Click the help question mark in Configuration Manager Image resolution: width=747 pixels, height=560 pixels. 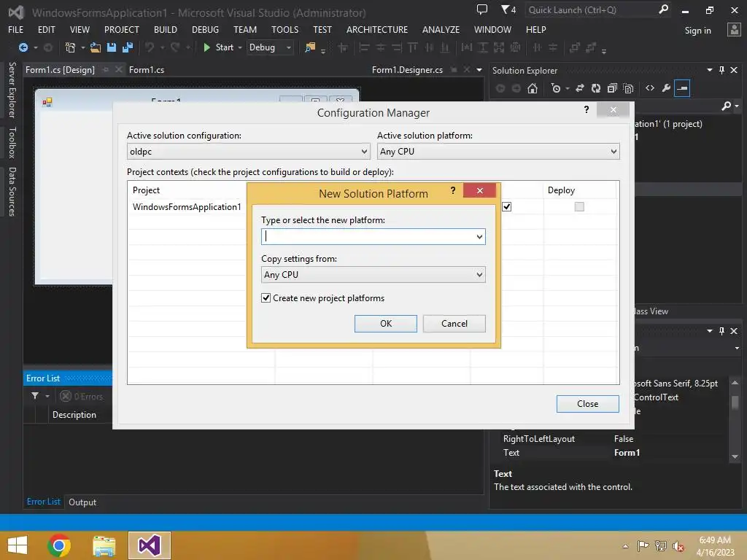coord(587,110)
